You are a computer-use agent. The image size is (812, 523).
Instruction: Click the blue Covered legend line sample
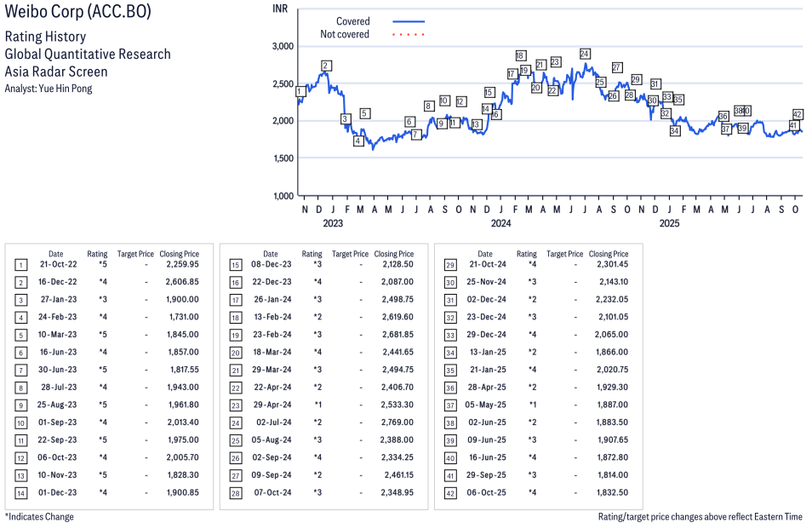pyautogui.click(x=409, y=21)
